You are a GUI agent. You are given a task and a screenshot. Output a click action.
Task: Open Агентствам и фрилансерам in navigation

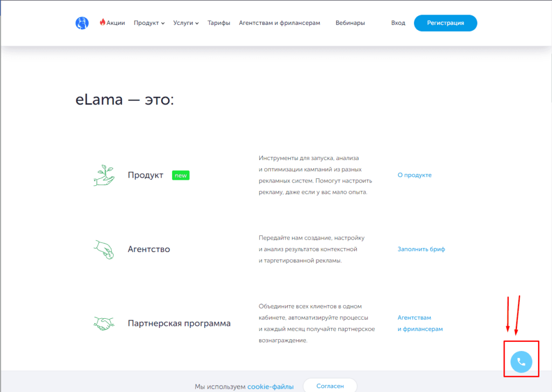pyautogui.click(x=280, y=23)
